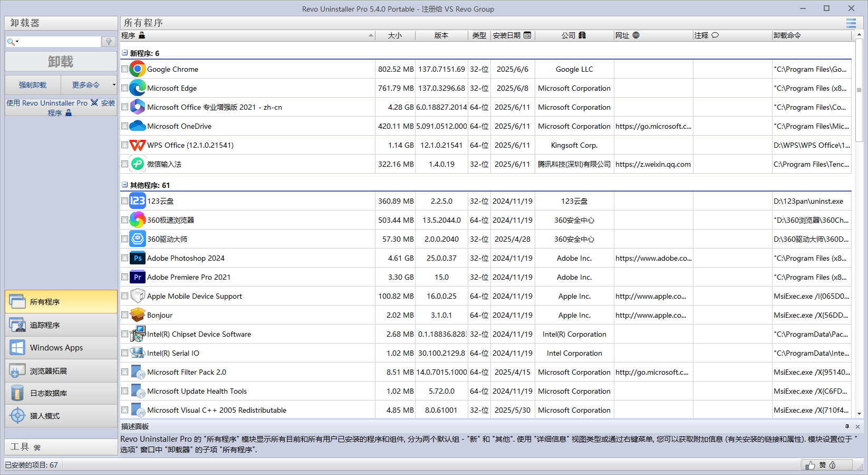The height and width of the screenshot is (475, 868).
Task: Click the vertical scrollbar thumb
Action: [x=859, y=90]
